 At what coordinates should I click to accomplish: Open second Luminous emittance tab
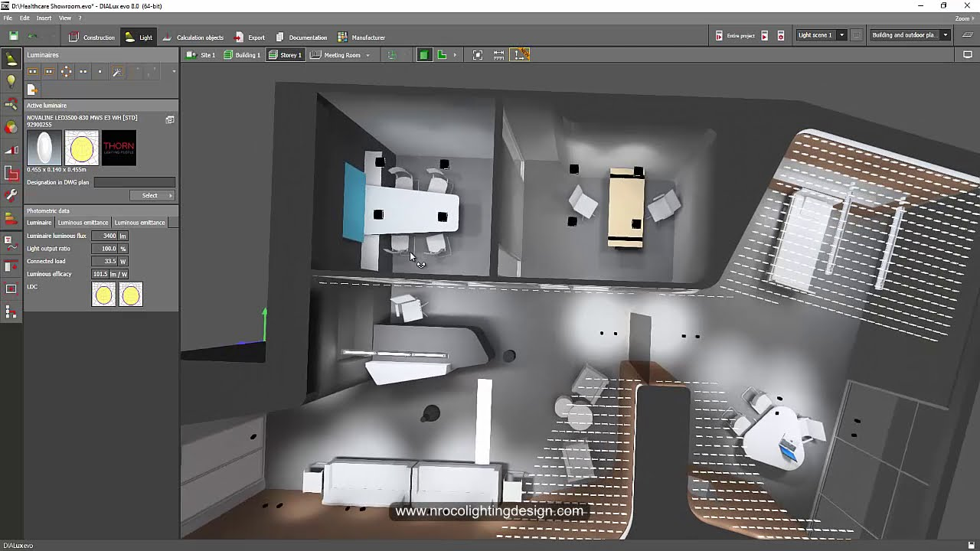(x=139, y=223)
